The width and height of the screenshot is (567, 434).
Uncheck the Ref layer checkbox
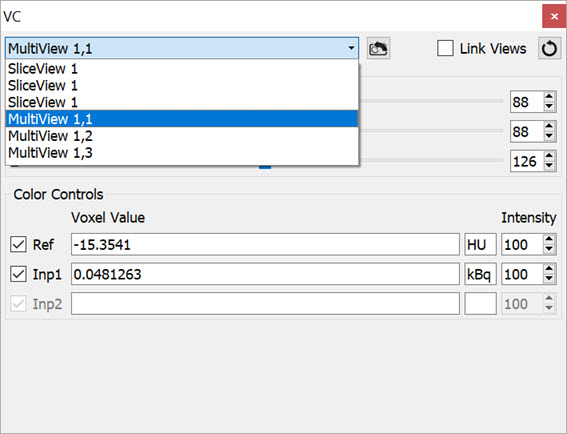pyautogui.click(x=18, y=244)
